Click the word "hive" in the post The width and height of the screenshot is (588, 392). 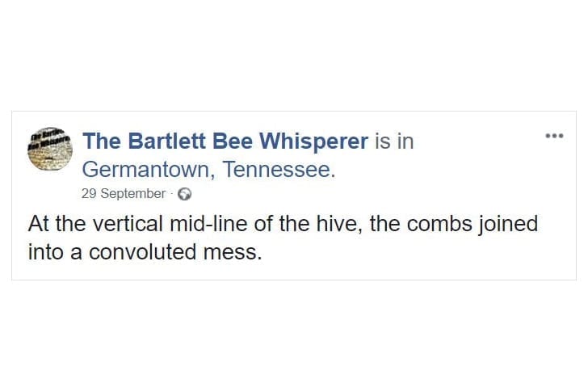[x=339, y=224]
